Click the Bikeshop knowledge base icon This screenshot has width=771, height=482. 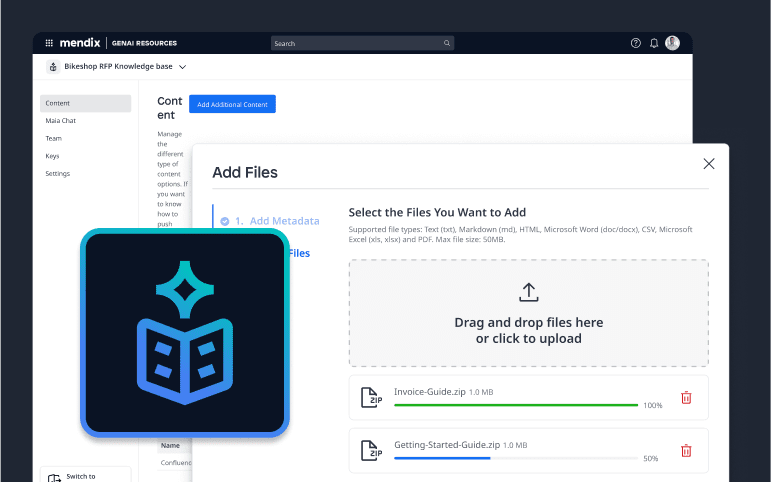[x=53, y=66]
